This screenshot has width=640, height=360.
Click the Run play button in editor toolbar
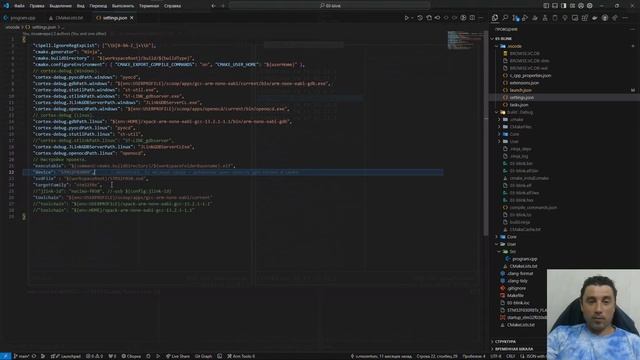coord(407,18)
